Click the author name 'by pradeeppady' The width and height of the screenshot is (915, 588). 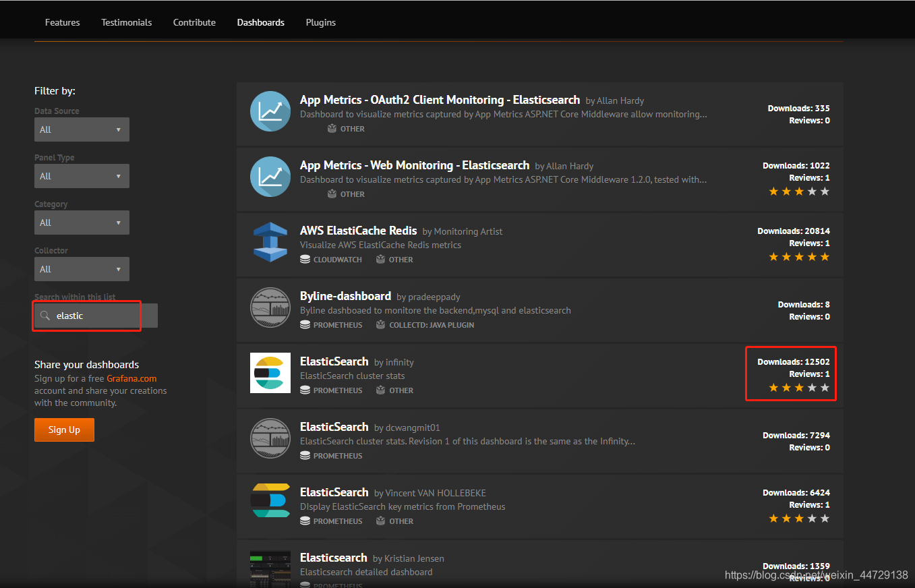pos(429,297)
